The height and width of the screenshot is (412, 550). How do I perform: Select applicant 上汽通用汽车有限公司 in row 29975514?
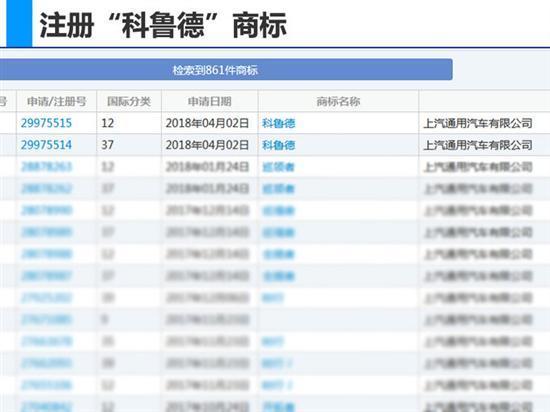click(x=478, y=145)
